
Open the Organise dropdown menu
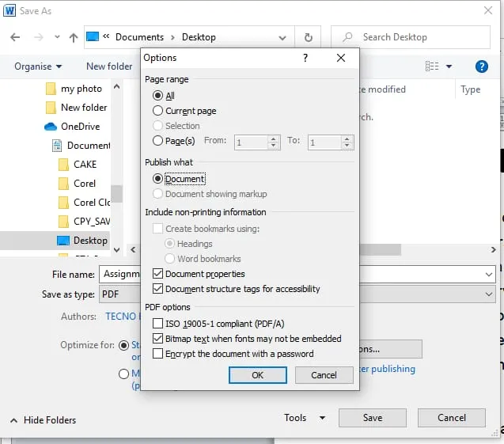(38, 66)
